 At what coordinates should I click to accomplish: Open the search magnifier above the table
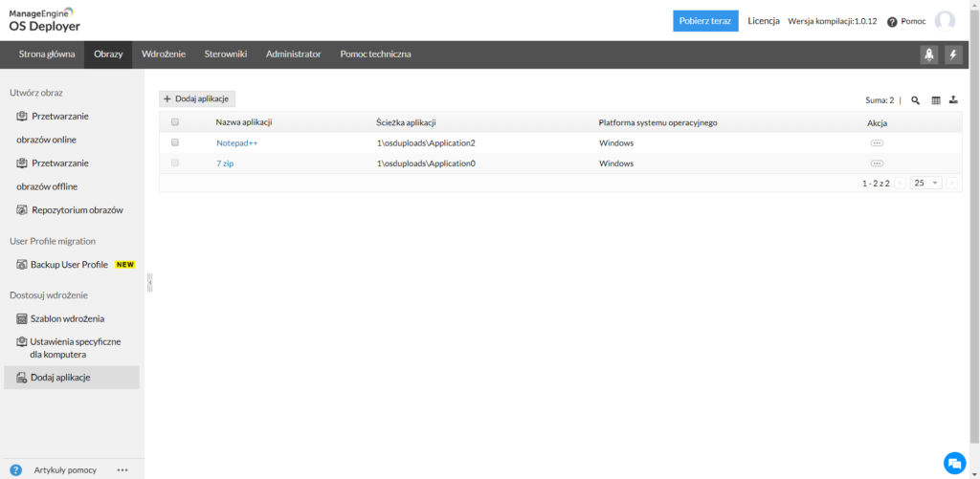pyautogui.click(x=915, y=100)
